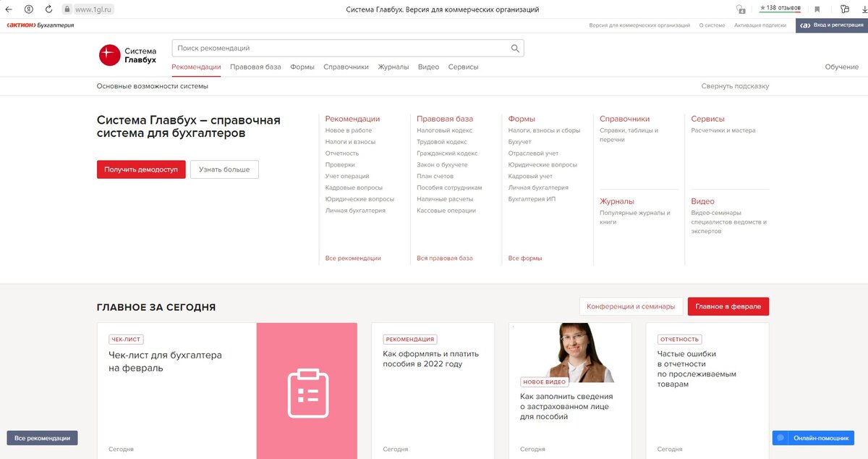Go to the Журналы tab
This screenshot has height=459, width=868.
pyautogui.click(x=393, y=67)
